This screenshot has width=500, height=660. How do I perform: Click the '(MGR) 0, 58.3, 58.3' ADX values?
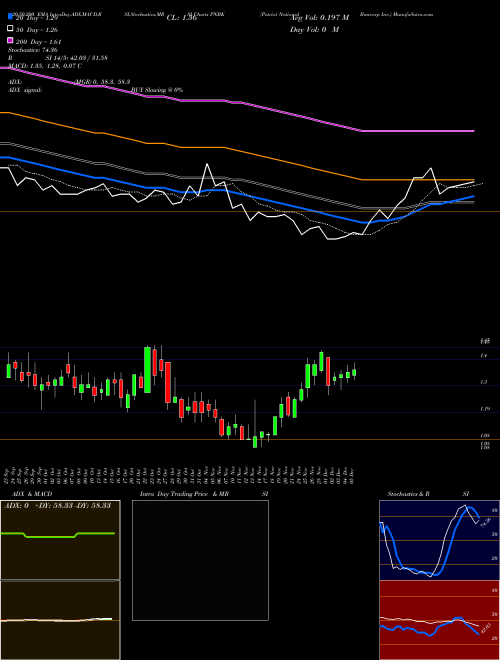point(102,82)
